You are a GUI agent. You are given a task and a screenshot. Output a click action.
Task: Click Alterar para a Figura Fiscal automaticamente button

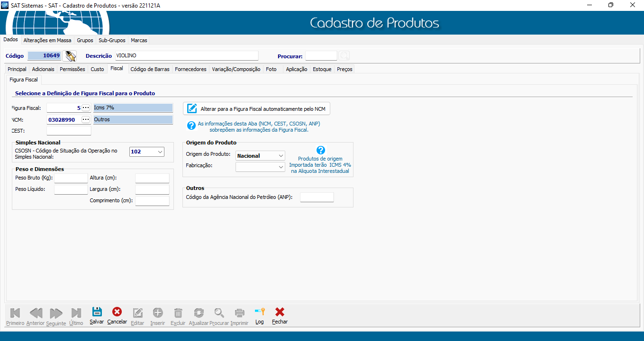256,108
